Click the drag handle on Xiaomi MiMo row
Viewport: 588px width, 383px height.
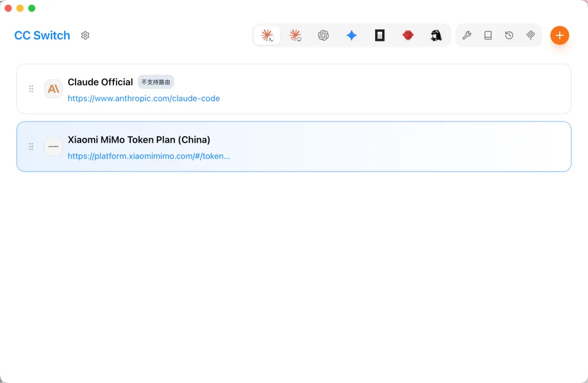[31, 147]
